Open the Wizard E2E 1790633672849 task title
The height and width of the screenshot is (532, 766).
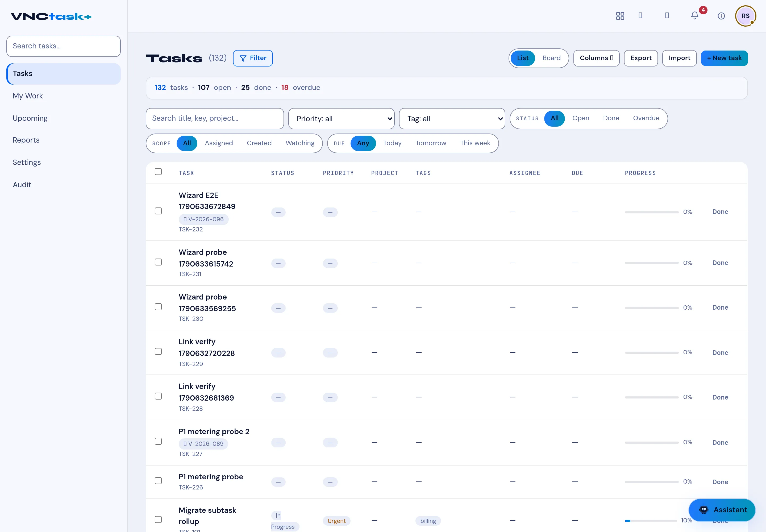pyautogui.click(x=207, y=201)
